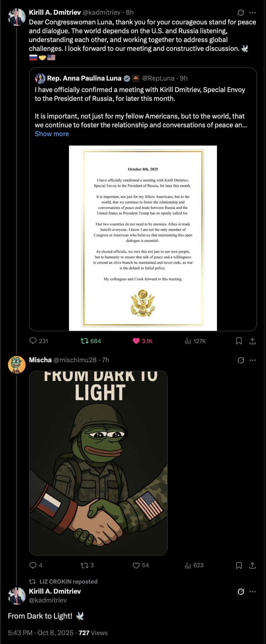Open reply on Dmitriev's post with 231 replies
Viewport: 266px width, 644px height.
[33, 341]
